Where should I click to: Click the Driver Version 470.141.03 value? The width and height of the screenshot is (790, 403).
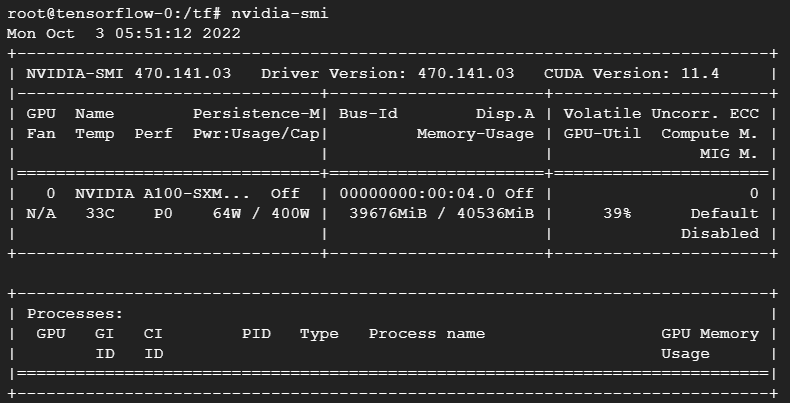click(x=466, y=74)
